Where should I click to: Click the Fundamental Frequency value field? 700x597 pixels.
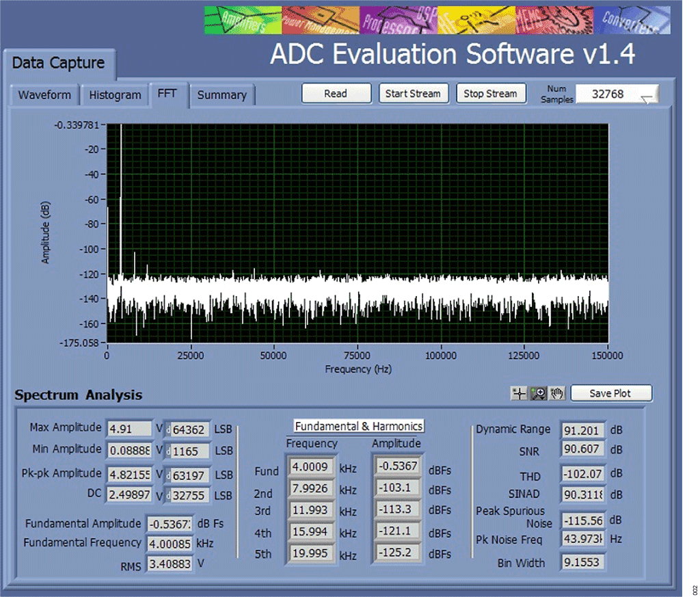pyautogui.click(x=169, y=543)
